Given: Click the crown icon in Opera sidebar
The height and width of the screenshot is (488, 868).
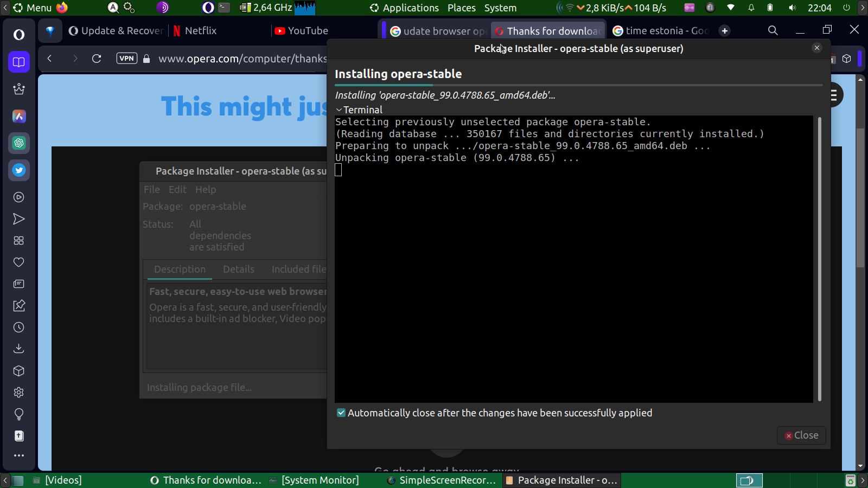Looking at the screenshot, I should tap(19, 89).
